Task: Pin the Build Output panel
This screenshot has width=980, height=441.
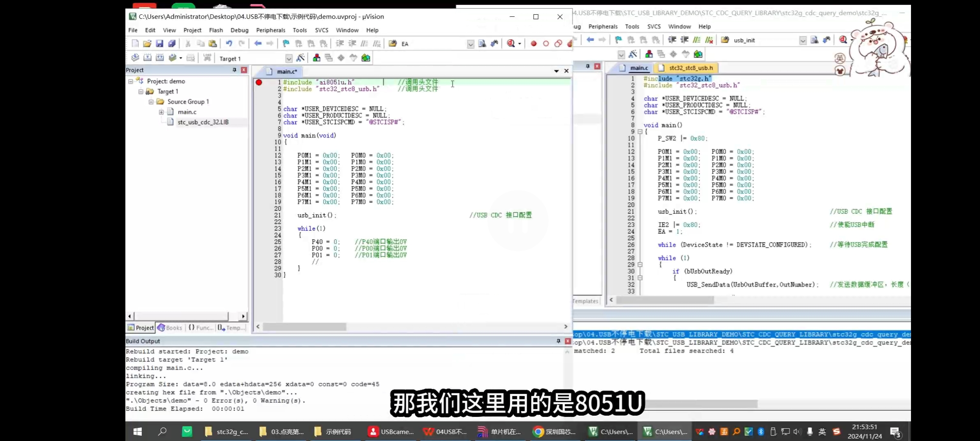Action: [x=558, y=341]
